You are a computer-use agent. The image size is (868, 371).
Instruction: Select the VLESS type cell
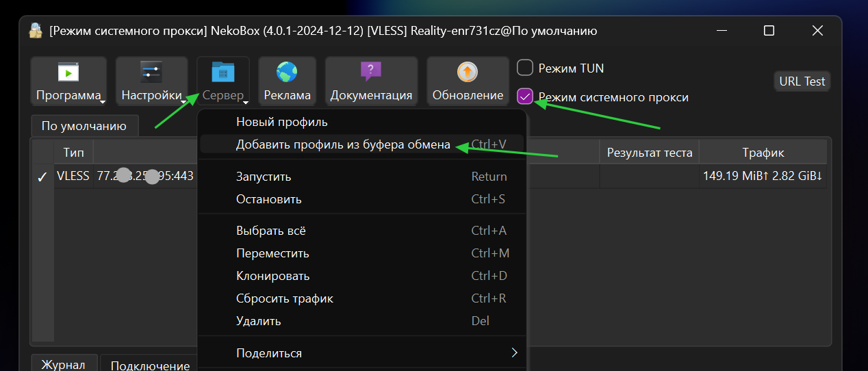coord(73,176)
